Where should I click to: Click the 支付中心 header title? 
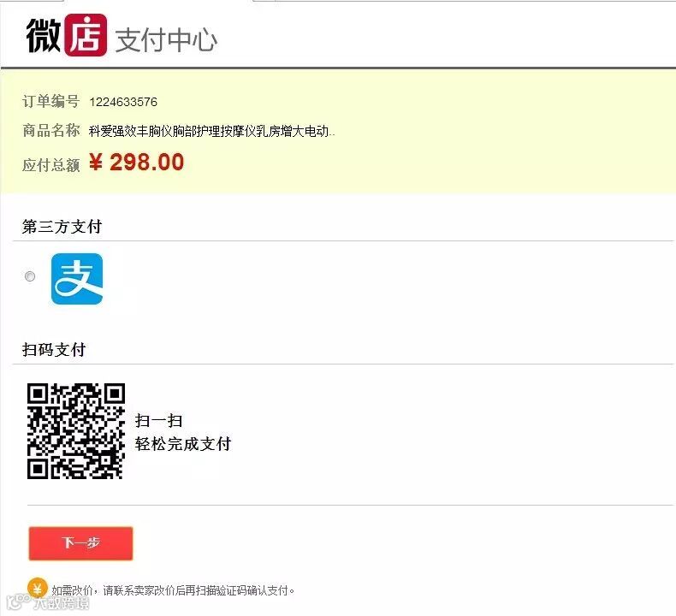tap(166, 40)
